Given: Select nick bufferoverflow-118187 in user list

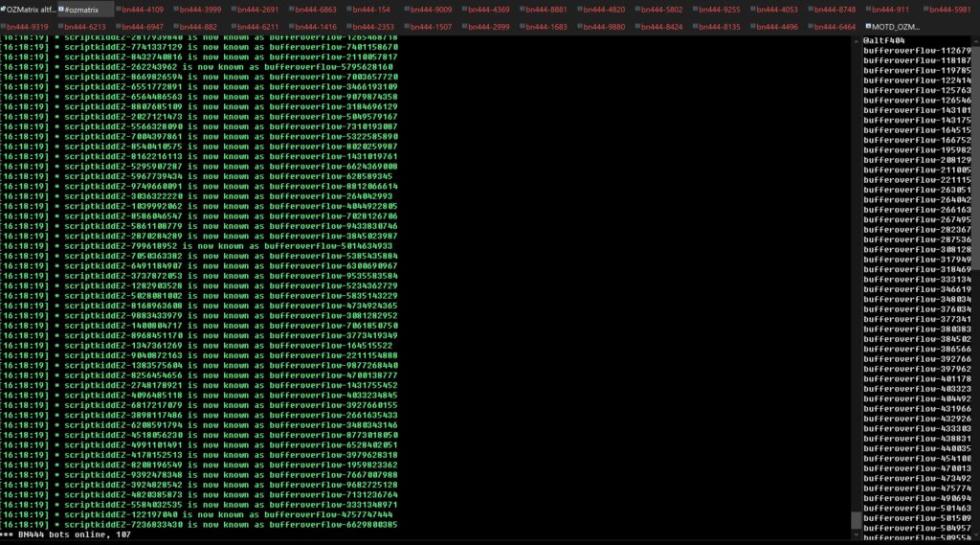Looking at the screenshot, I should 917,60.
